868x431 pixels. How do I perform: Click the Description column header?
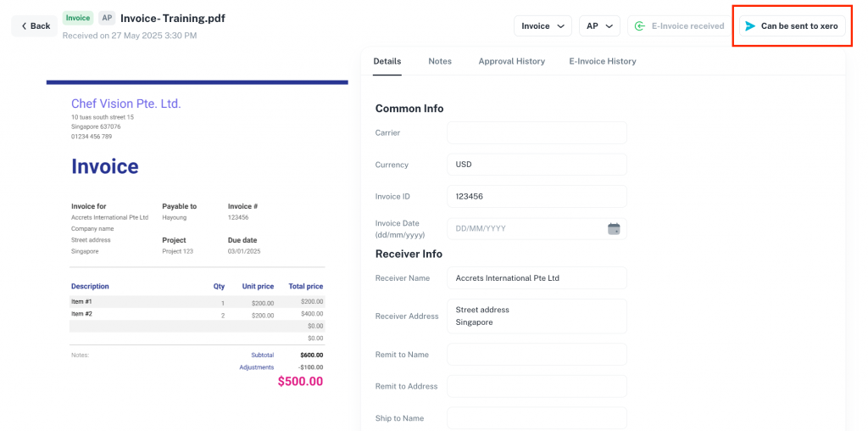point(90,287)
